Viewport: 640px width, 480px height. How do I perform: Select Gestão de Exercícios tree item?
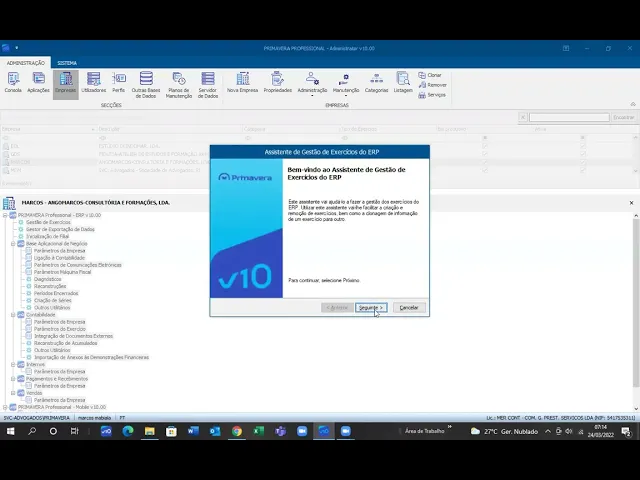pos(48,222)
